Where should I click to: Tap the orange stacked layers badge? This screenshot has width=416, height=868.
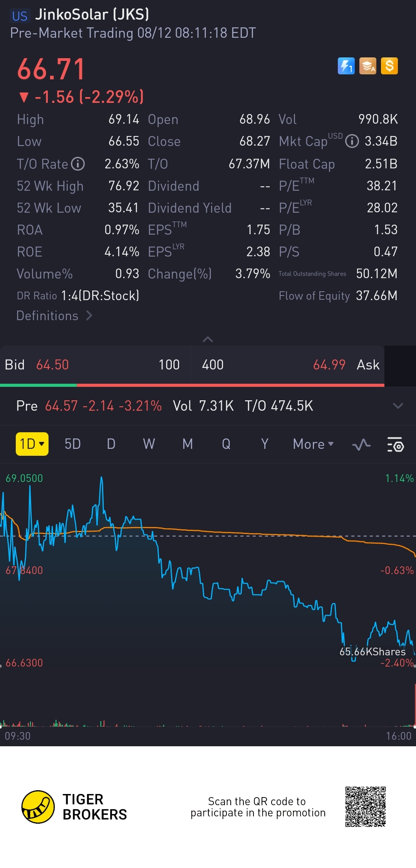367,66
